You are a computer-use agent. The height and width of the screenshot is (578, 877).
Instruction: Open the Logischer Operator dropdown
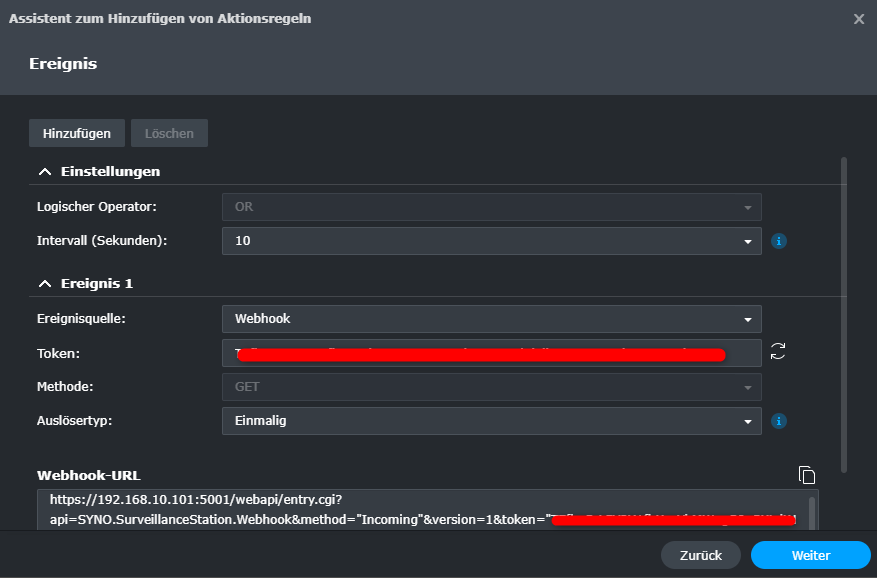tap(491, 207)
